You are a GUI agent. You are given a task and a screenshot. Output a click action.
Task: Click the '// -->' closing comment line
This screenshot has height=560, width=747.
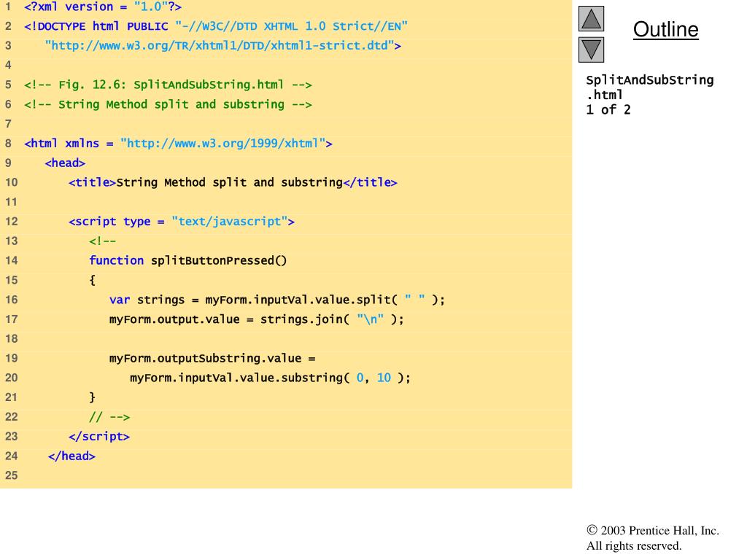[109, 417]
